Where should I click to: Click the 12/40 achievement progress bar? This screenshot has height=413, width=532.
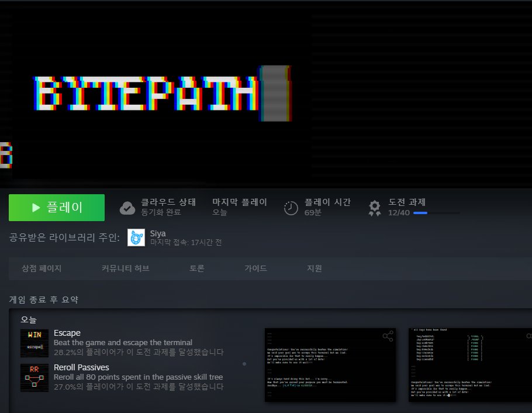pos(421,213)
